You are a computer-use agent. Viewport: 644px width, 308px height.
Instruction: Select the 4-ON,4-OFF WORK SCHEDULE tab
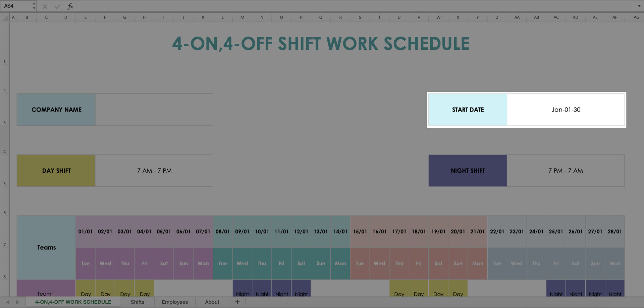(73, 302)
